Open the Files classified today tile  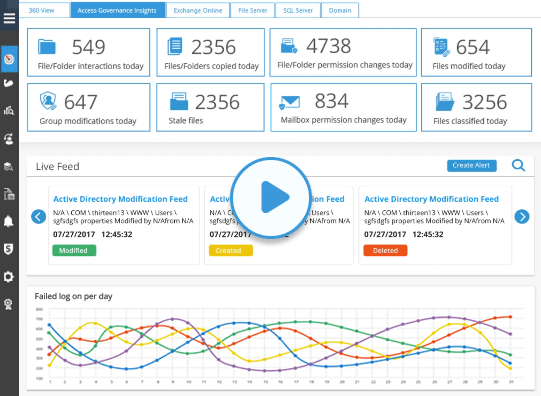[476, 107]
